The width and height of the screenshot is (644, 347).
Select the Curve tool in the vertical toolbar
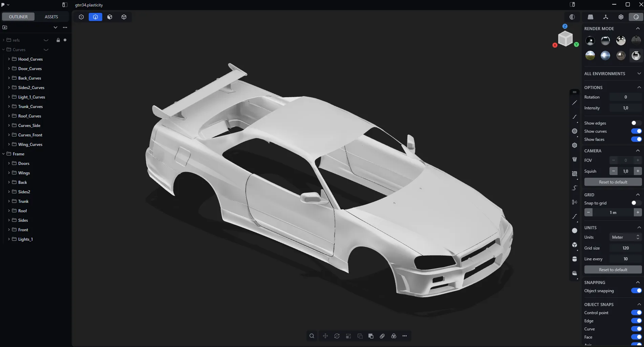(x=575, y=117)
